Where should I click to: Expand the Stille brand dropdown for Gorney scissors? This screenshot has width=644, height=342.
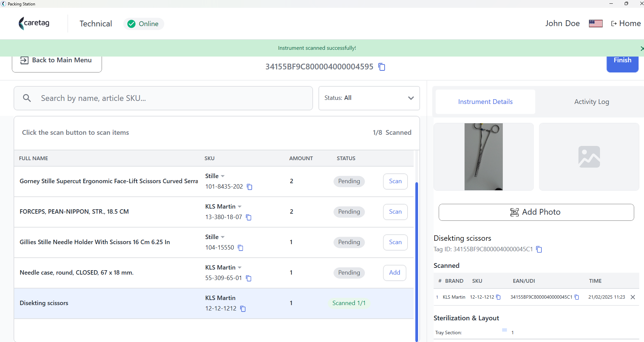pos(223,176)
